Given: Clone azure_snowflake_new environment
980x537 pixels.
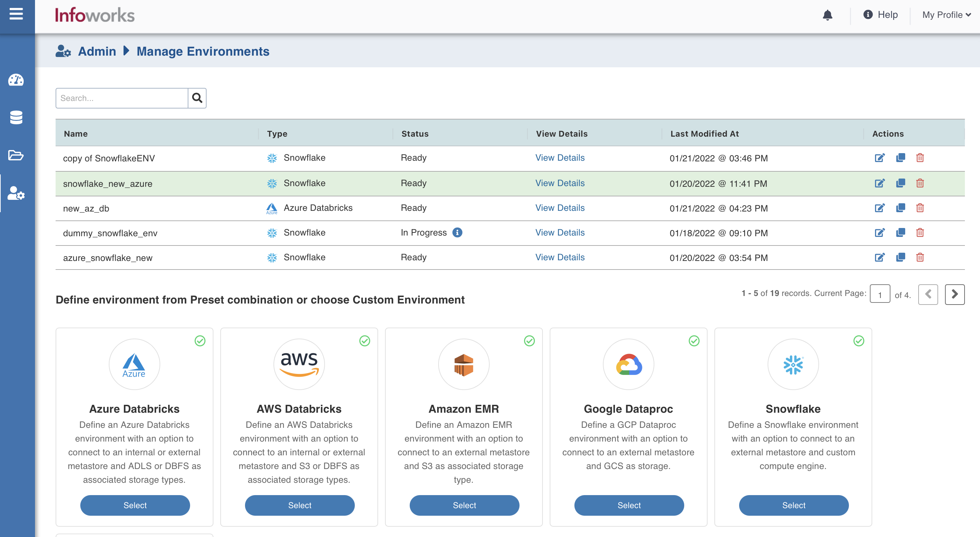Looking at the screenshot, I should [900, 257].
